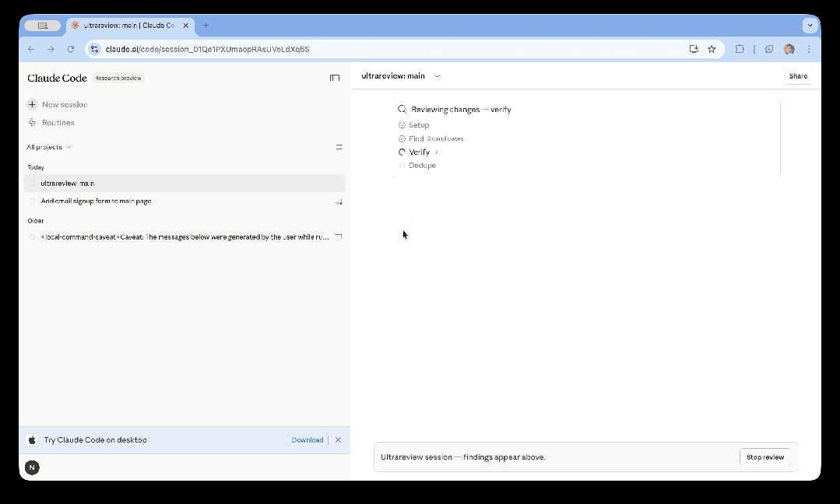The image size is (840, 504).
Task: Click the icon right of the email signup session
Action: pos(338,201)
